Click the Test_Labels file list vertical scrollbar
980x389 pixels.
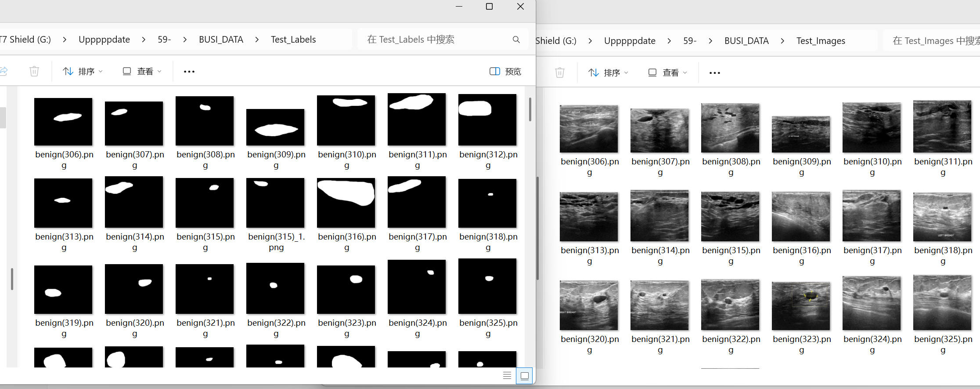point(530,109)
